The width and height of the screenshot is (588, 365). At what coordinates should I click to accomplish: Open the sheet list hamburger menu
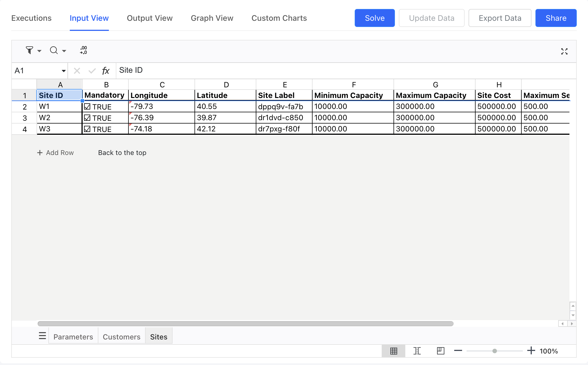[42, 336]
